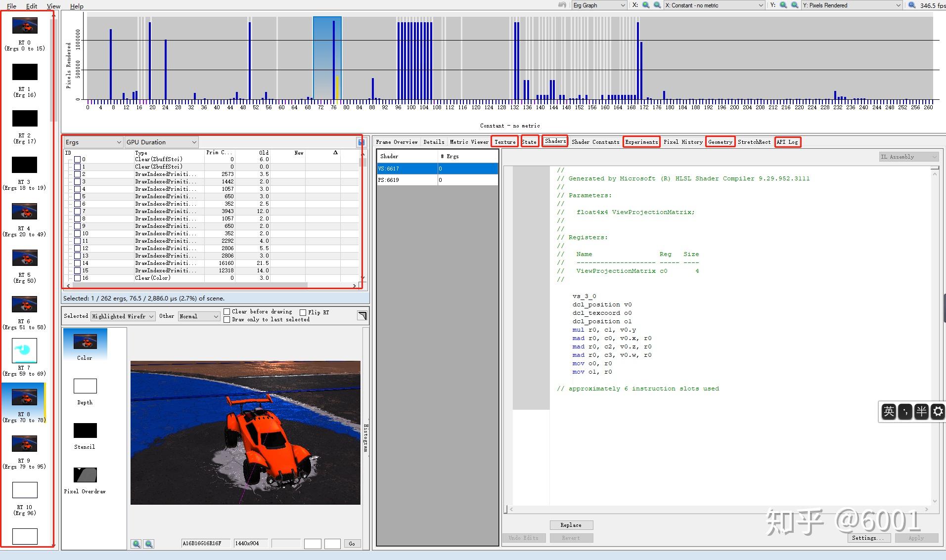
Task: Zoom in on the graph X axis
Action: [x=646, y=5]
